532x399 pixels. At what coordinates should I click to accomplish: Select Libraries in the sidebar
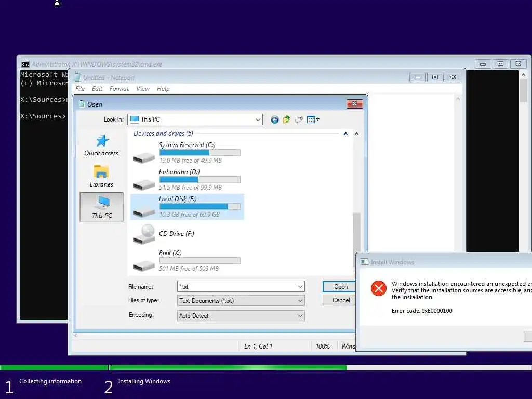coord(101,176)
